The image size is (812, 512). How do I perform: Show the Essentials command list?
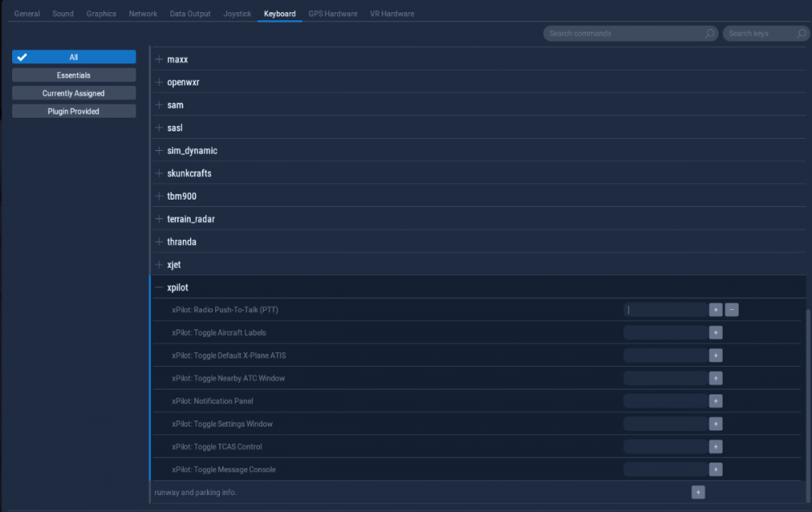click(74, 75)
